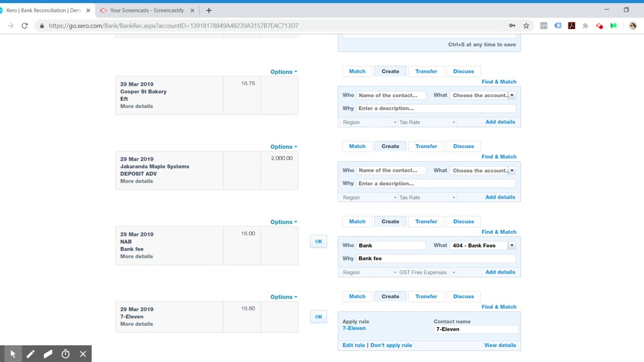This screenshot has height=362, width=644.
Task: Click Contact name field showing 7-Eleven
Action: [476, 329]
